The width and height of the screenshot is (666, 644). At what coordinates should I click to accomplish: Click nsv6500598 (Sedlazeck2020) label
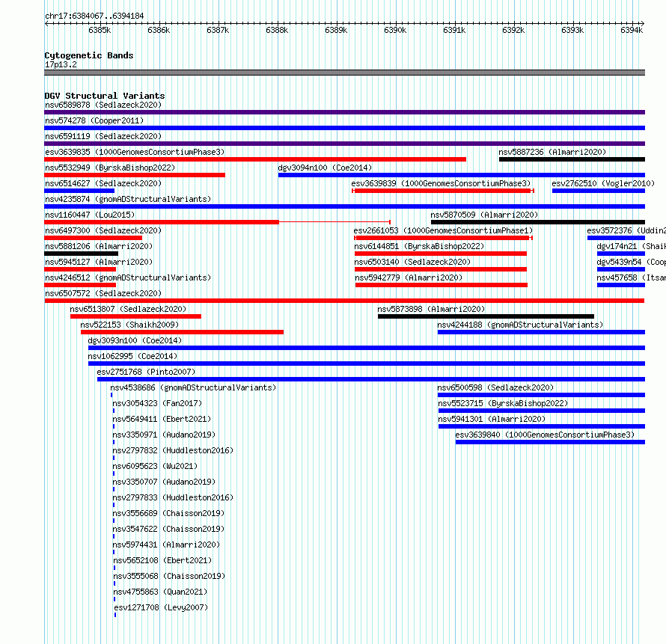pos(495,387)
